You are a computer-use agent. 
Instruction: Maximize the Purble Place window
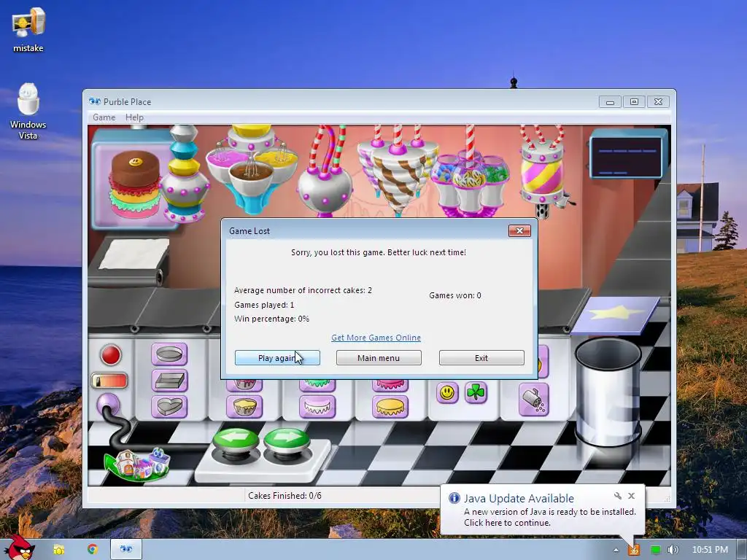[634, 101]
